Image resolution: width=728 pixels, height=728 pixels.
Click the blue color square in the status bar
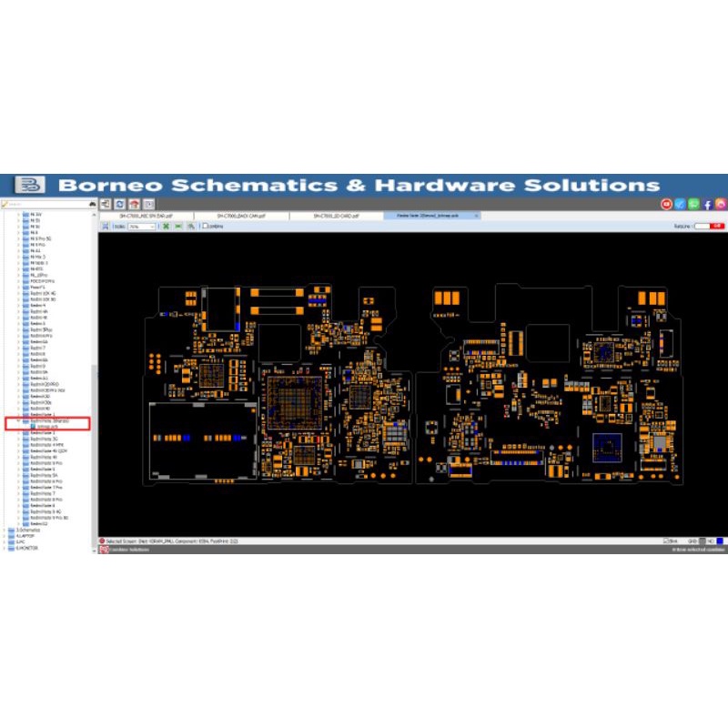tap(720, 541)
